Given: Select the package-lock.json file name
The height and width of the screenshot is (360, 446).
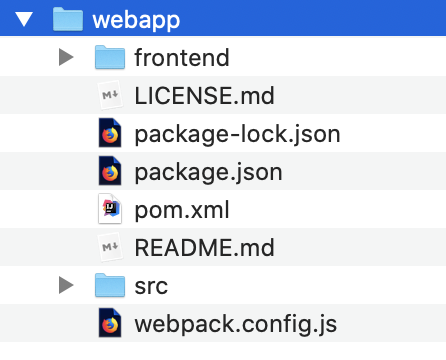Looking at the screenshot, I should [237, 134].
